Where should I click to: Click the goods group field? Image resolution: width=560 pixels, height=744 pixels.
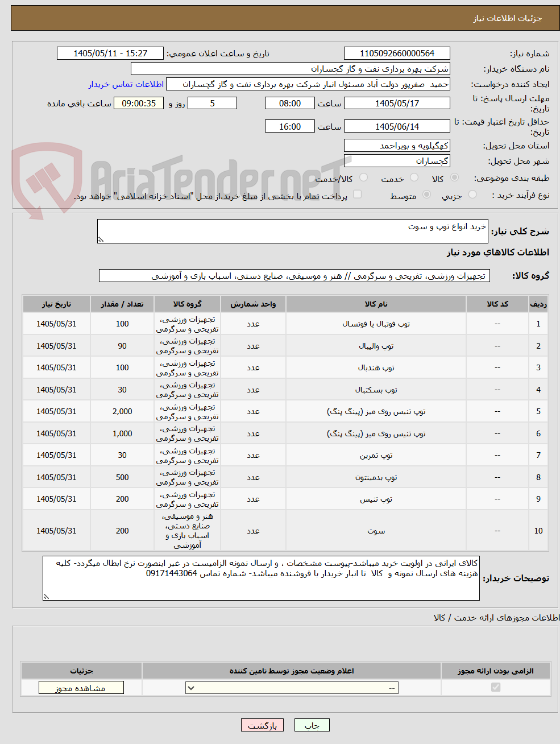point(294,276)
